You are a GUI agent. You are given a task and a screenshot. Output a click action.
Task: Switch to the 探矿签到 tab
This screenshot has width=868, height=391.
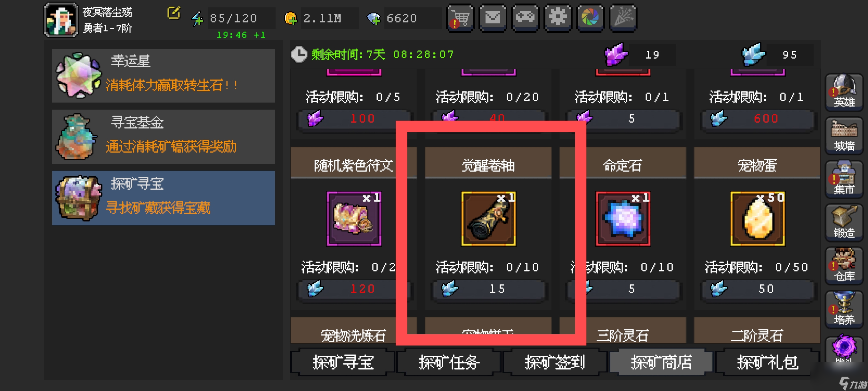tap(555, 363)
